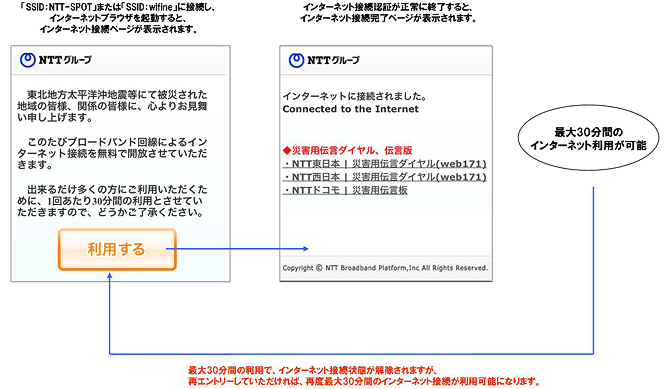Click the red '災害用伝言ダイヤル、伝言版' heading
Screen dimensions: 672x389
coord(348,150)
